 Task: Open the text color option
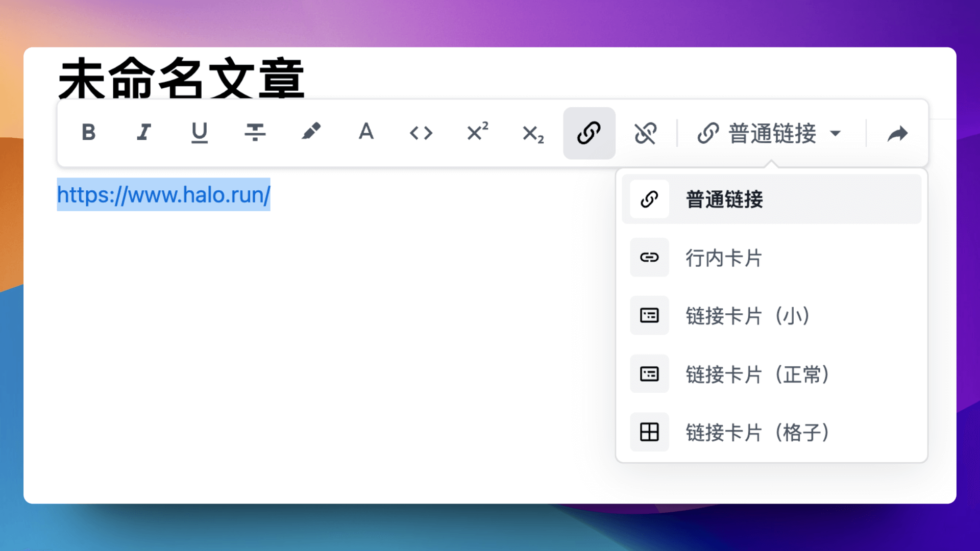pyautogui.click(x=366, y=132)
